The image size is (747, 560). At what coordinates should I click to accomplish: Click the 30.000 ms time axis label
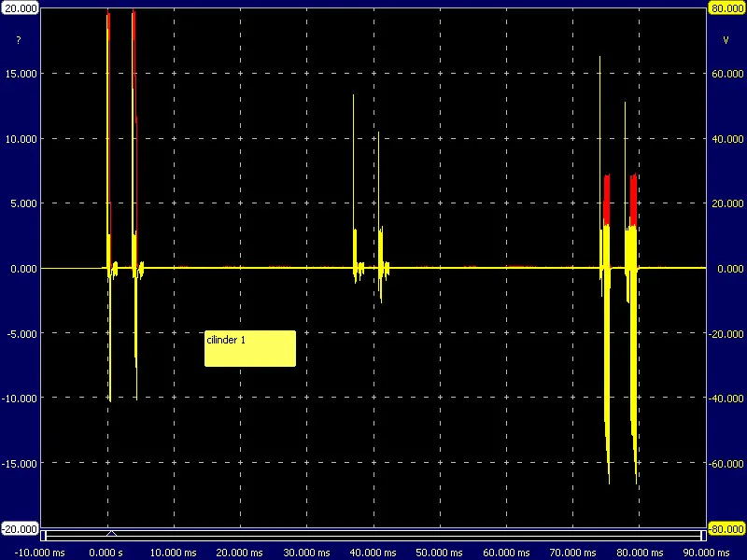click(306, 553)
